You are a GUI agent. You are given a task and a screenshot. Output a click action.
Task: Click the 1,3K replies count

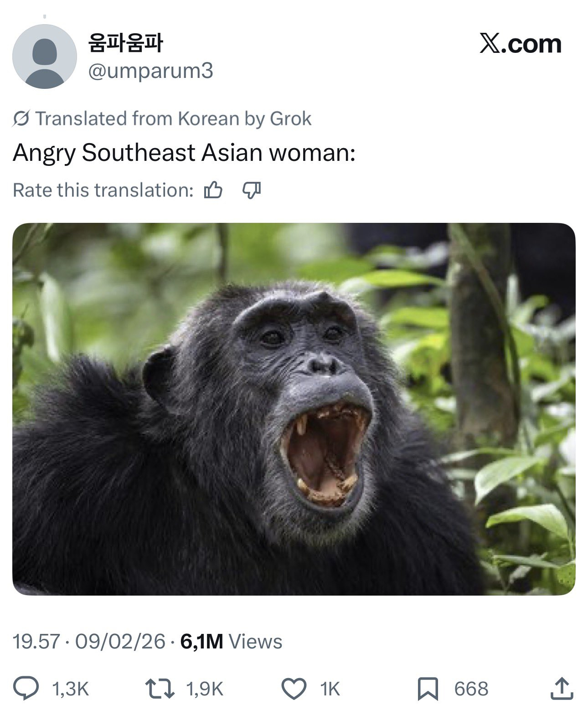[x=71, y=689]
